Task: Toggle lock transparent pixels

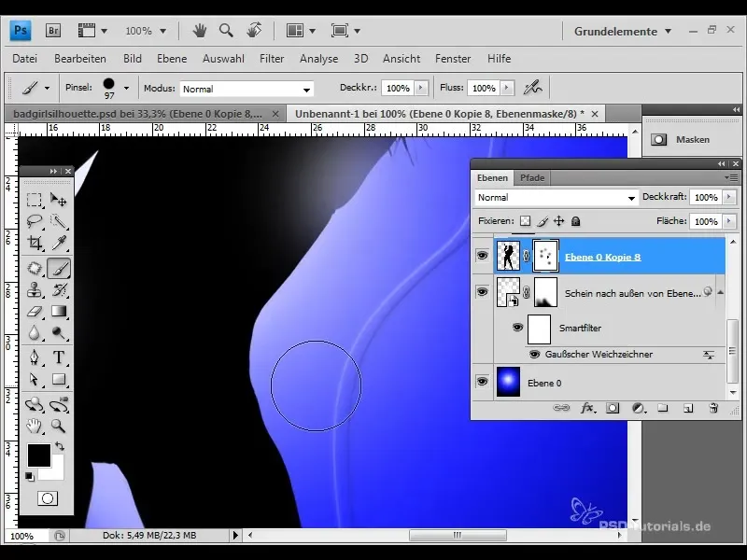Action: pyautogui.click(x=525, y=221)
